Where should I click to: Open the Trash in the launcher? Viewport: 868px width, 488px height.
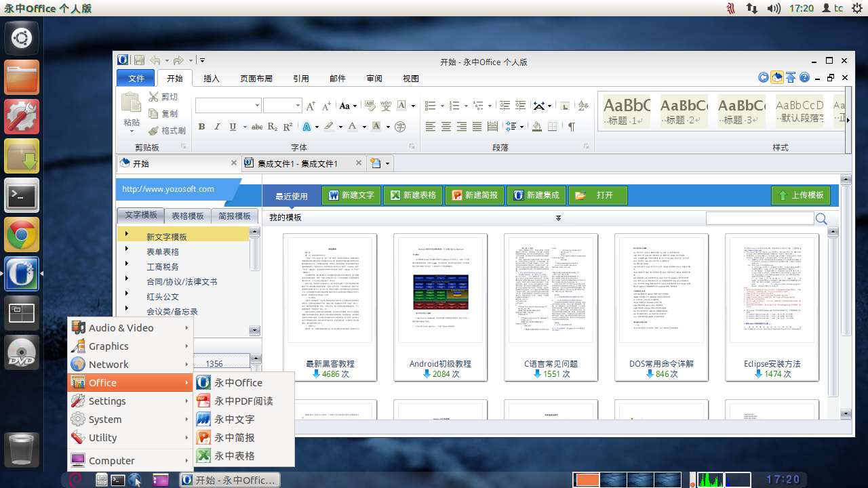point(22,450)
